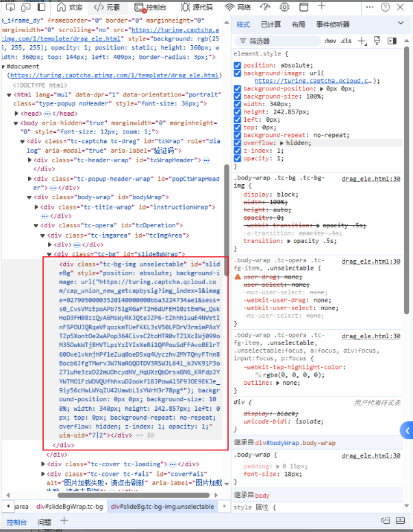
Task: Toggle device emulation icon
Action: (x=26, y=7)
